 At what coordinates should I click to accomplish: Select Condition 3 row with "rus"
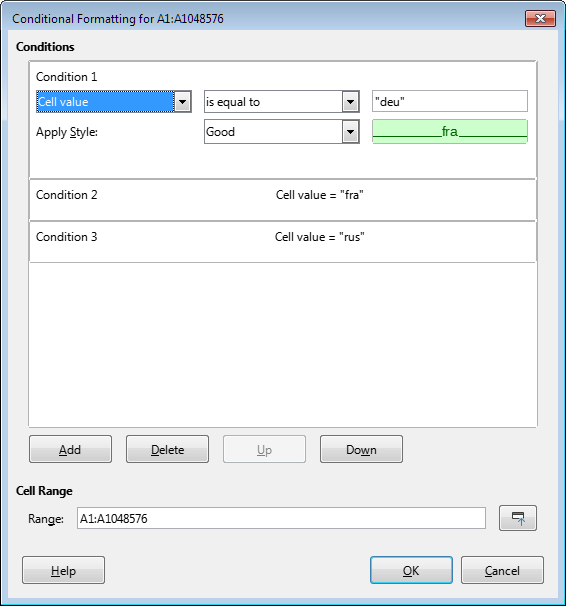pos(283,242)
